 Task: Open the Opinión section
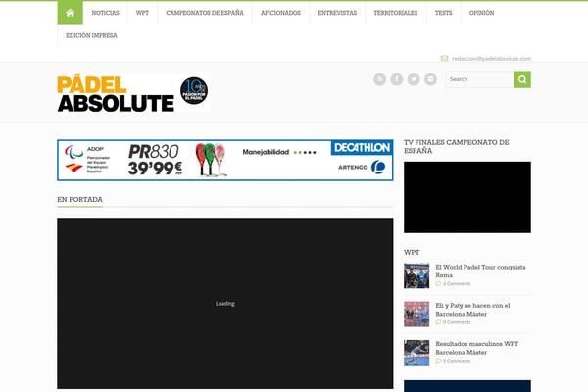481,13
